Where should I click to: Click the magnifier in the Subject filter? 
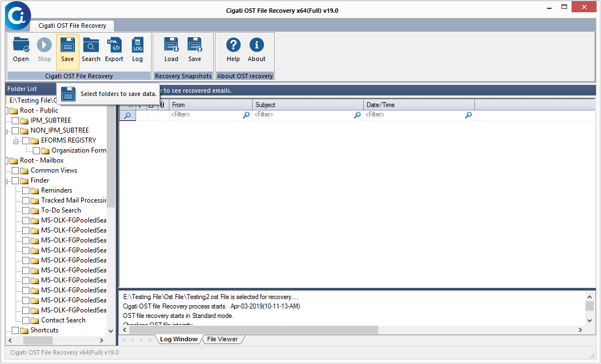[357, 115]
